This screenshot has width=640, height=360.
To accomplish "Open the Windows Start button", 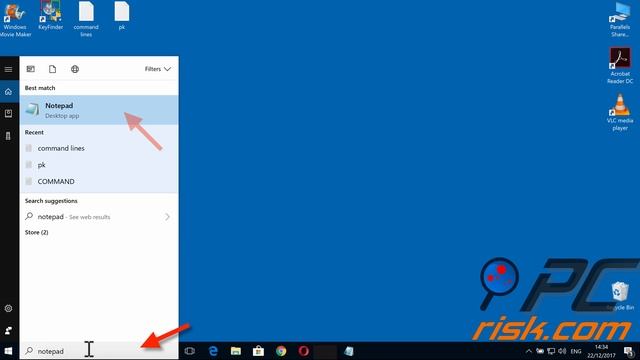I will [x=8, y=351].
